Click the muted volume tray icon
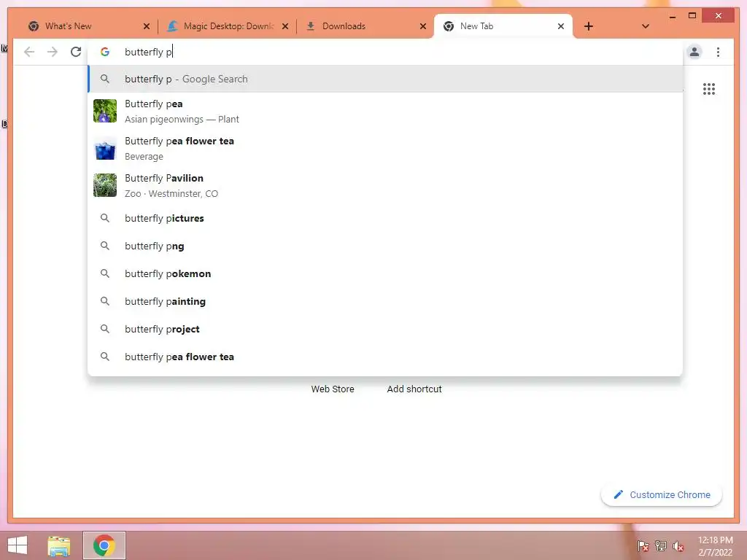Screen dimensions: 747x560 pyautogui.click(x=678, y=546)
